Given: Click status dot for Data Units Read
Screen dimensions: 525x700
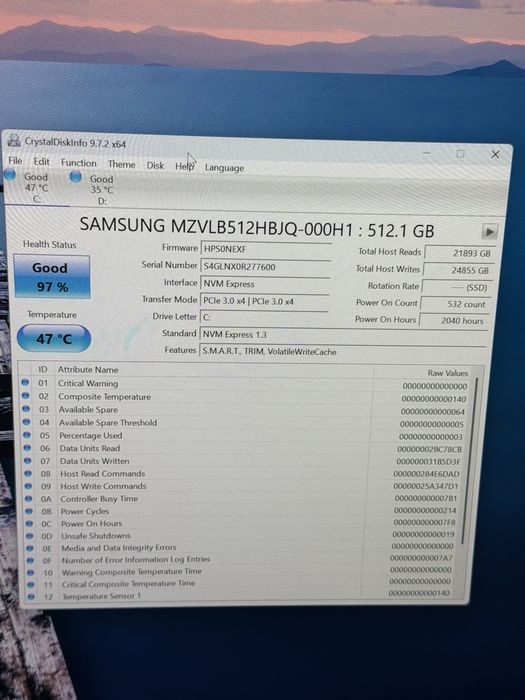Looking at the screenshot, I should tap(27, 447).
